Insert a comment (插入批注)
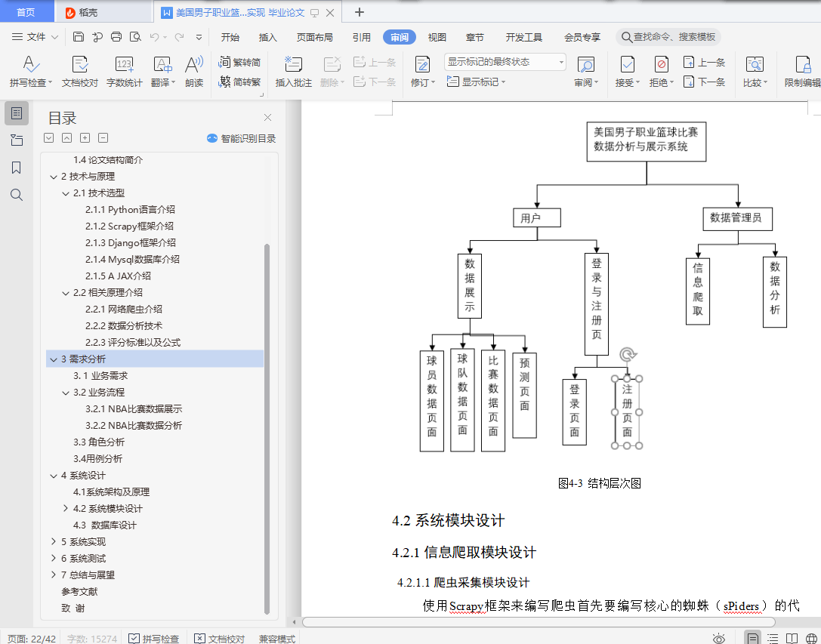Viewport: 821px width, 644px height. pyautogui.click(x=293, y=71)
